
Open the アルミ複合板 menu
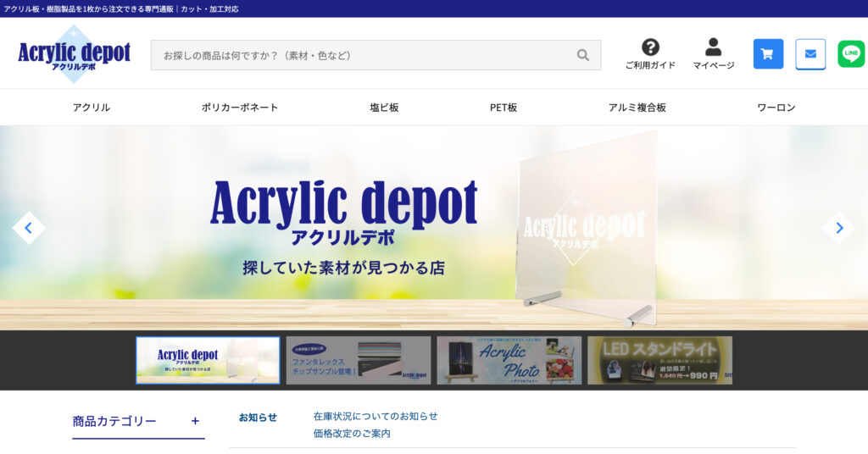637,108
